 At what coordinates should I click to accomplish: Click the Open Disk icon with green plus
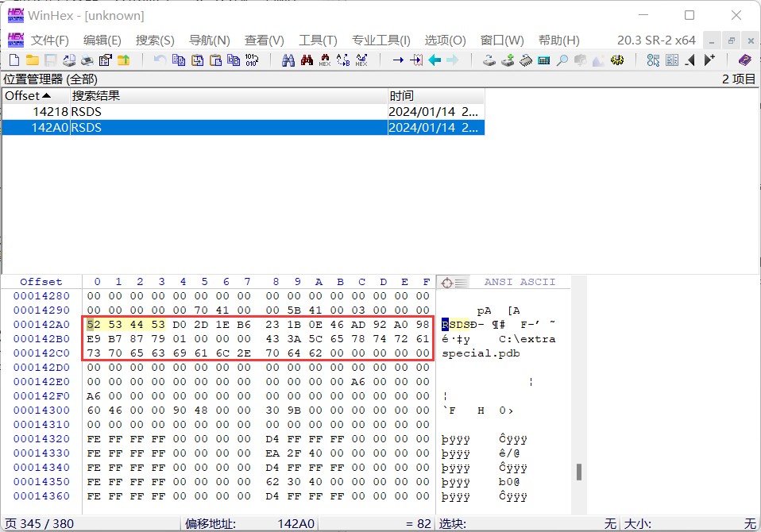tap(508, 60)
